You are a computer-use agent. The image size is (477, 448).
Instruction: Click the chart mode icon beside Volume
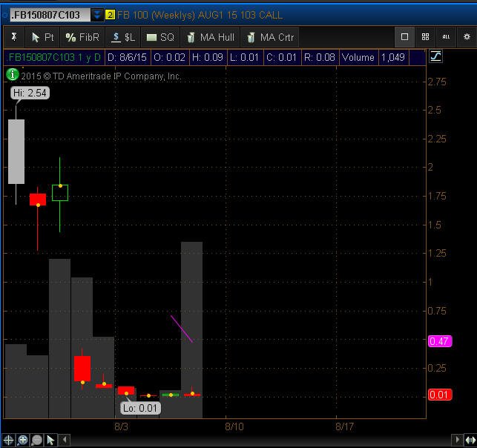[x=435, y=57]
